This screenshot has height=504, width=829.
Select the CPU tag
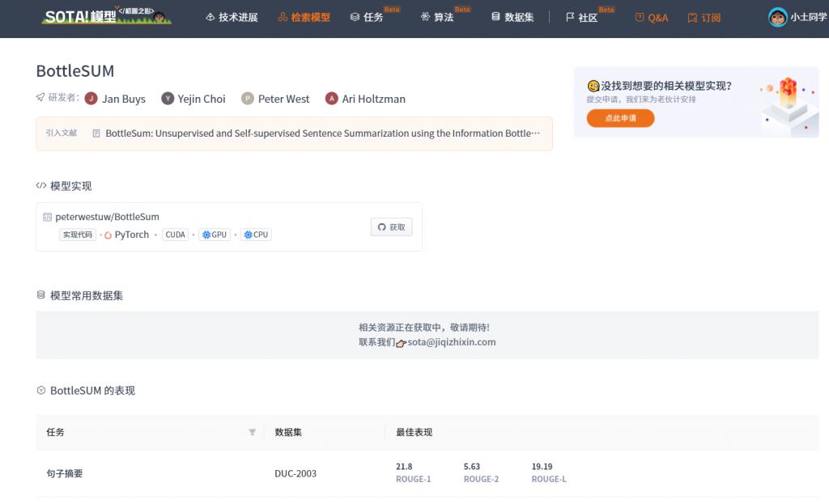point(256,235)
